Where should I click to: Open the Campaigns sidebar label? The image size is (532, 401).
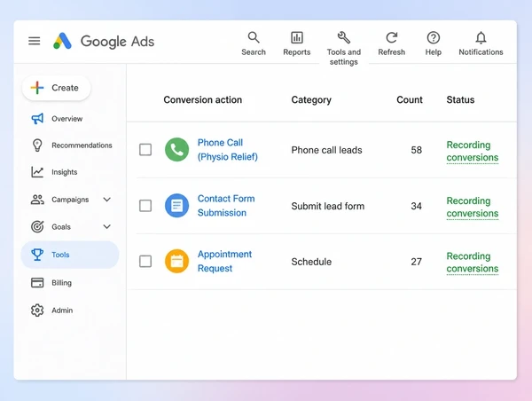[70, 200]
